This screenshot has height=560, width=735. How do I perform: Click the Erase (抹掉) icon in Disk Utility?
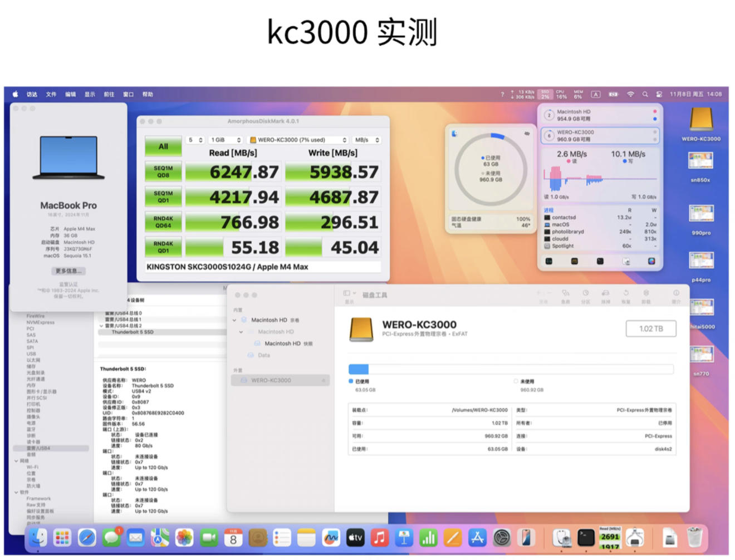[x=605, y=293]
